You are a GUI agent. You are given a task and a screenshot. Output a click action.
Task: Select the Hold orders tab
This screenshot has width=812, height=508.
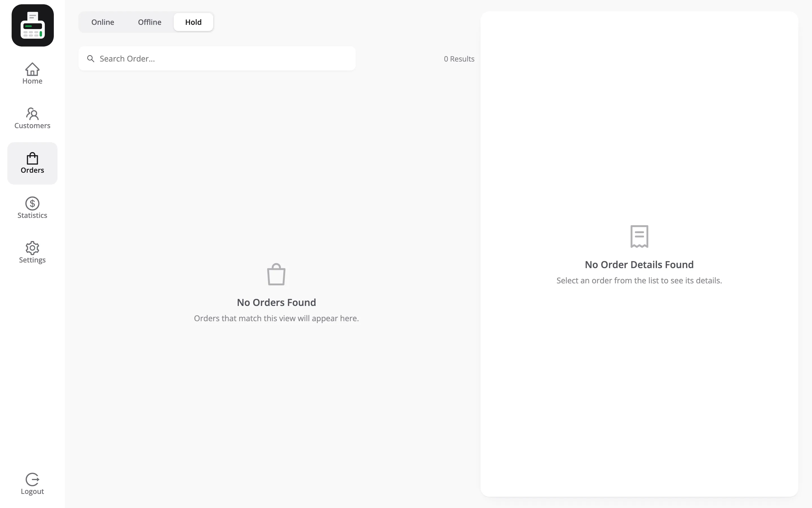tap(193, 22)
